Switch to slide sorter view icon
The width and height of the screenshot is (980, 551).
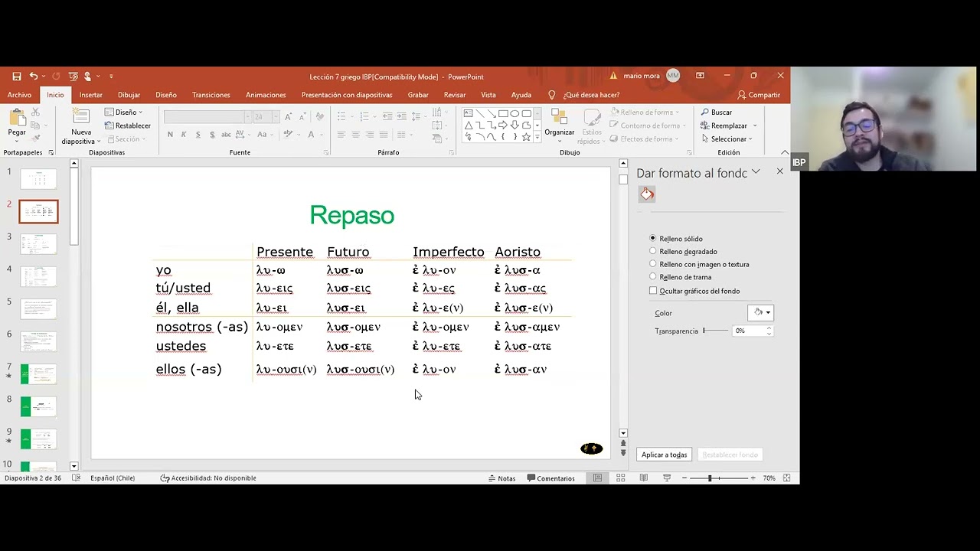[x=621, y=478]
